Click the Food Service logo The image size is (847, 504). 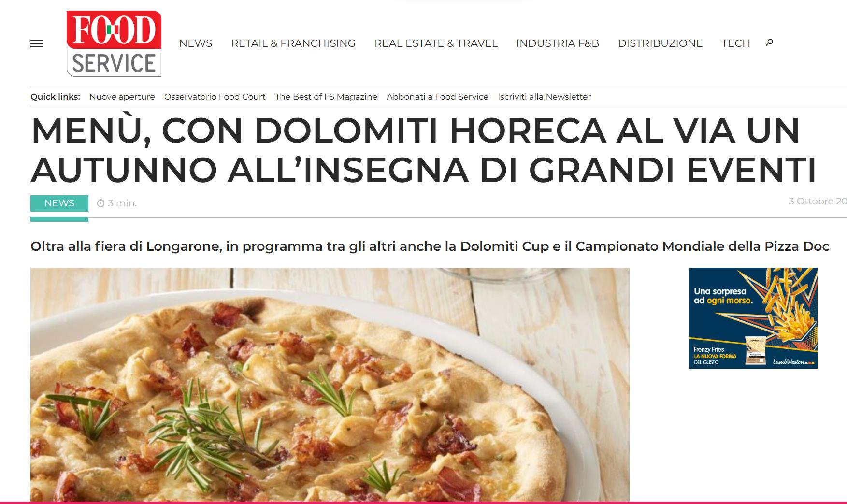click(x=114, y=43)
